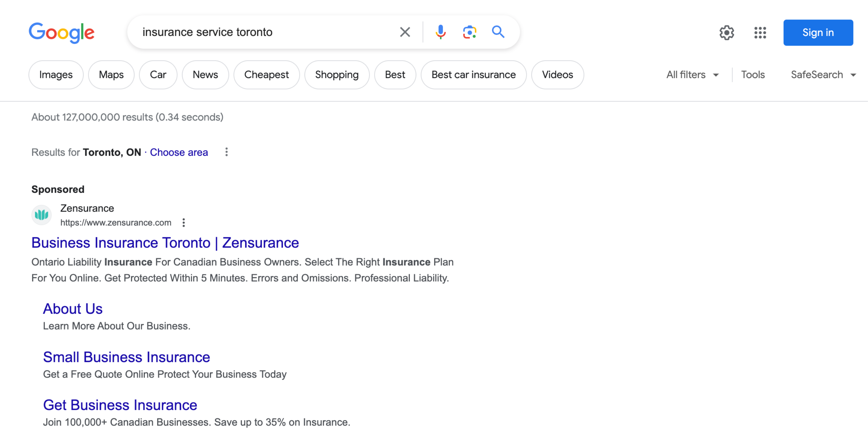Screen dimensions: 868x446
Task: Select the Car filter chip
Action: (x=158, y=75)
